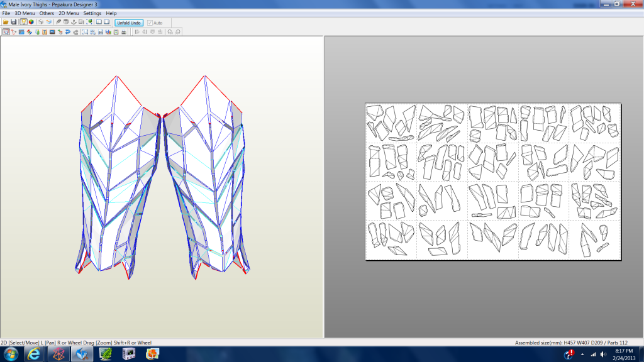Select the Select/Move tool icon
This screenshot has height=362, width=644.
[x=6, y=31]
